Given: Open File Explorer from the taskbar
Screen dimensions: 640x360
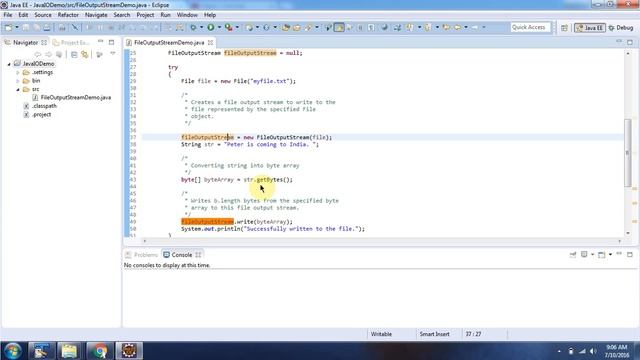Looking at the screenshot, I should [69, 351].
